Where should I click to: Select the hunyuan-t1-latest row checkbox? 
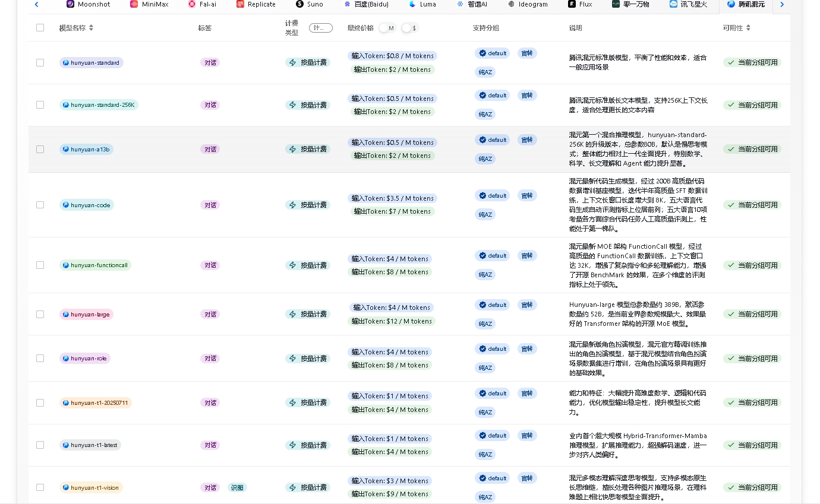click(x=40, y=445)
